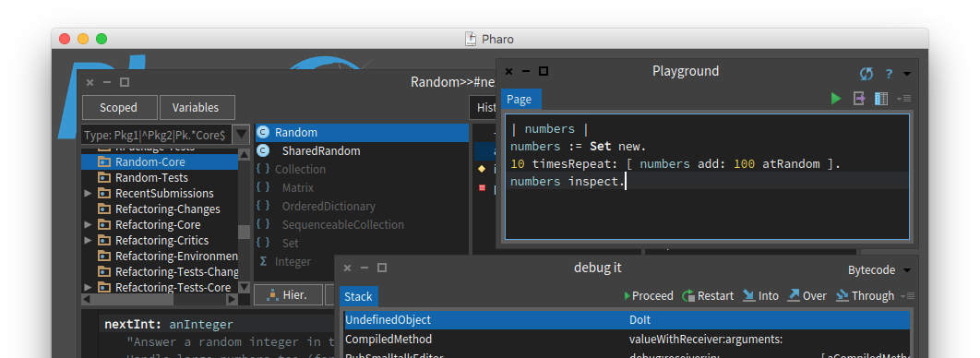Click the Playground remote publish sync icon
This screenshot has width=980, height=358.
[866, 74]
